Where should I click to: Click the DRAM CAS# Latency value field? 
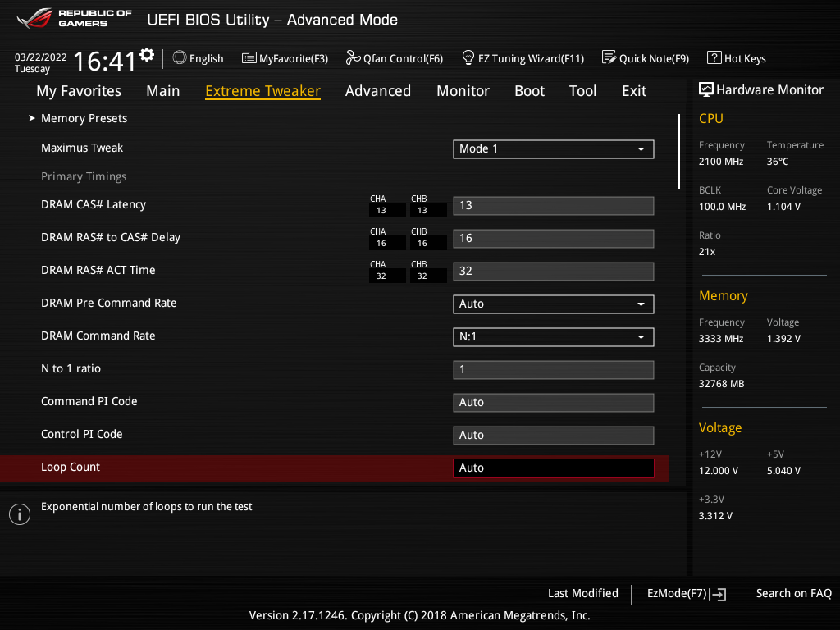pos(554,206)
